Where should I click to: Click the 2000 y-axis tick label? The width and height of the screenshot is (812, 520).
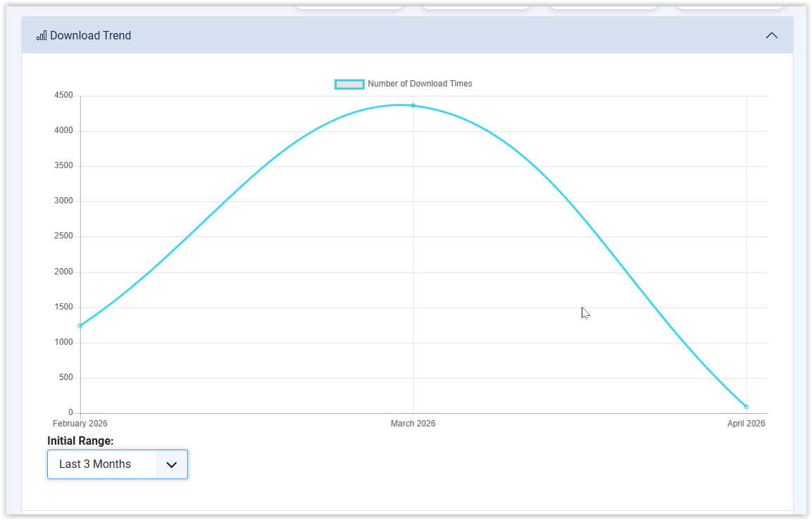click(63, 272)
